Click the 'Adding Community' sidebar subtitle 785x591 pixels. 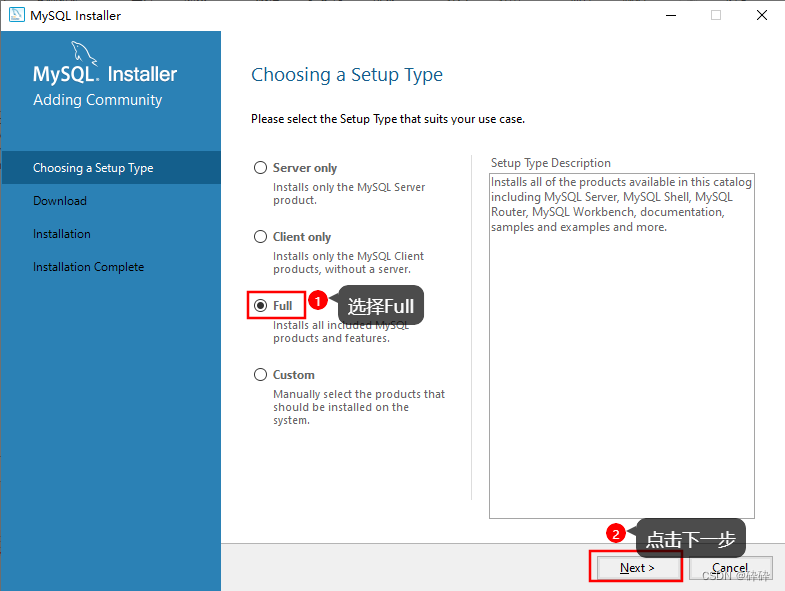(x=98, y=100)
